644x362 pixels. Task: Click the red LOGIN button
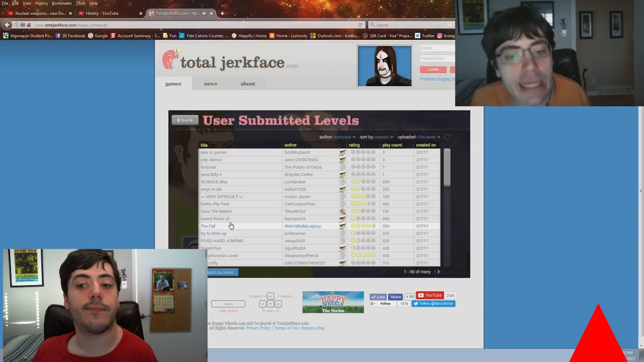point(433,69)
